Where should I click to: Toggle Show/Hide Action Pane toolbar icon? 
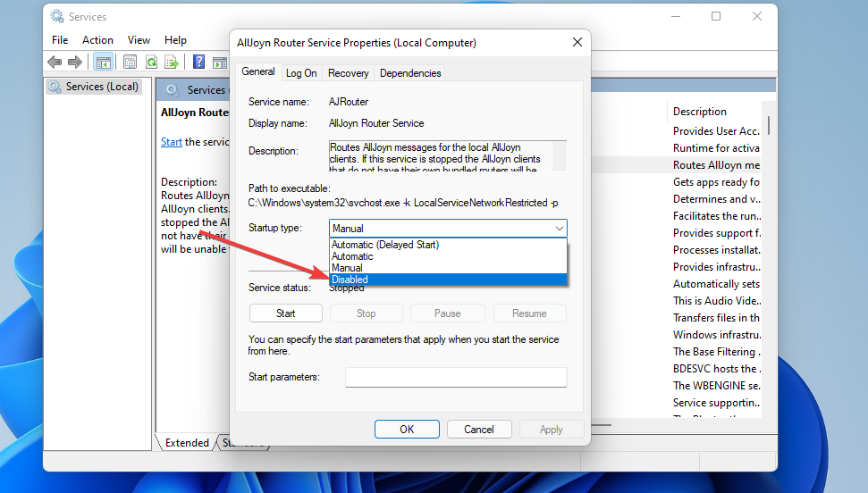pos(220,62)
